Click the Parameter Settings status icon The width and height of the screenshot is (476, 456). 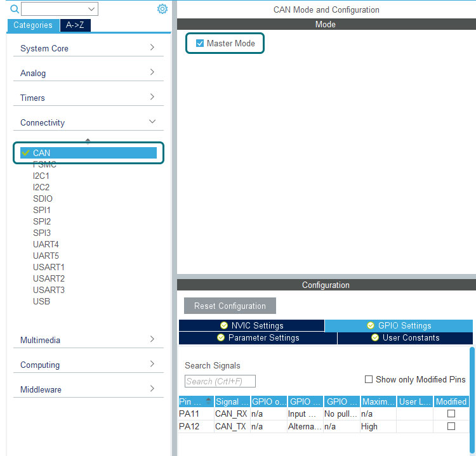(x=220, y=338)
